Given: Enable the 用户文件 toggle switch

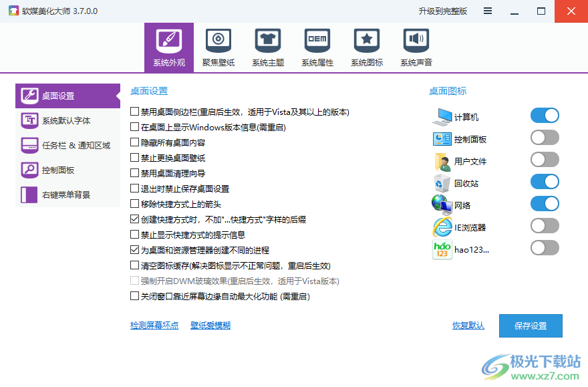Looking at the screenshot, I should click(545, 159).
